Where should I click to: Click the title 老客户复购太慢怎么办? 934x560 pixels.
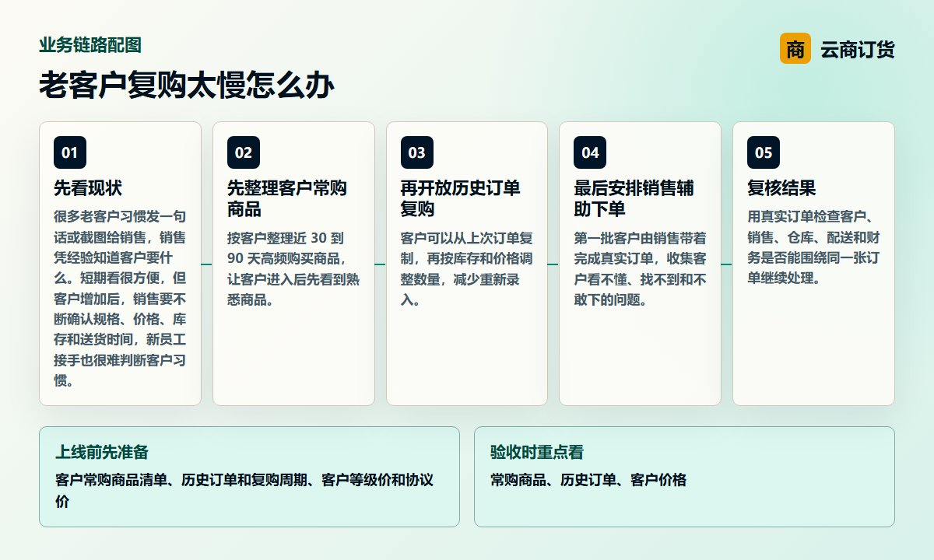(x=187, y=85)
